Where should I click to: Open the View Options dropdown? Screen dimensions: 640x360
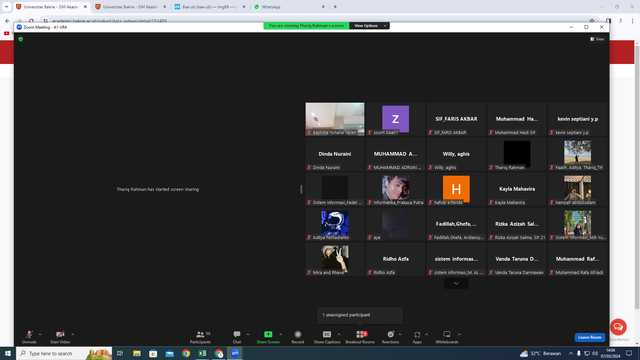point(369,26)
